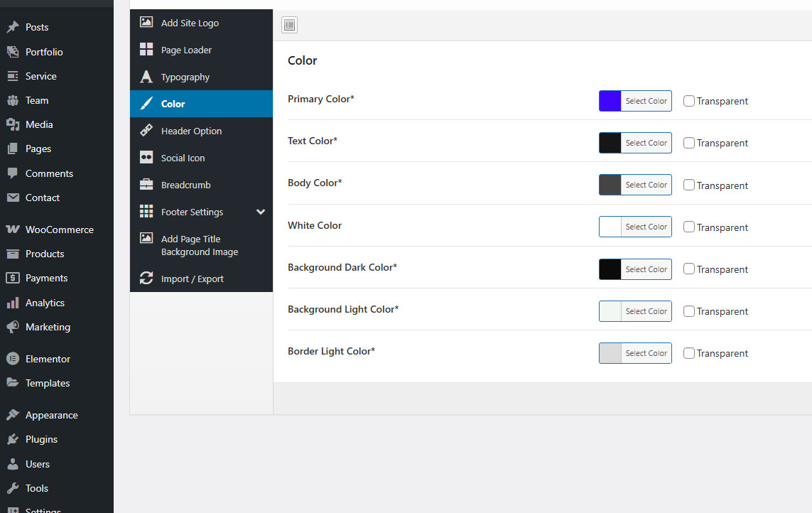This screenshot has width=812, height=513.
Task: Expand the Footer Settings chevron
Action: click(x=261, y=212)
